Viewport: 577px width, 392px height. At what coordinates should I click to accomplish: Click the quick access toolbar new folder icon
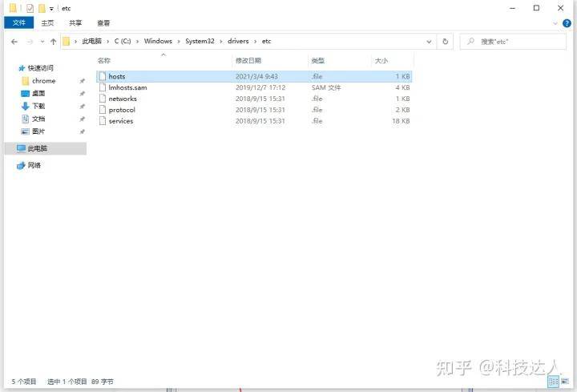pyautogui.click(x=42, y=8)
